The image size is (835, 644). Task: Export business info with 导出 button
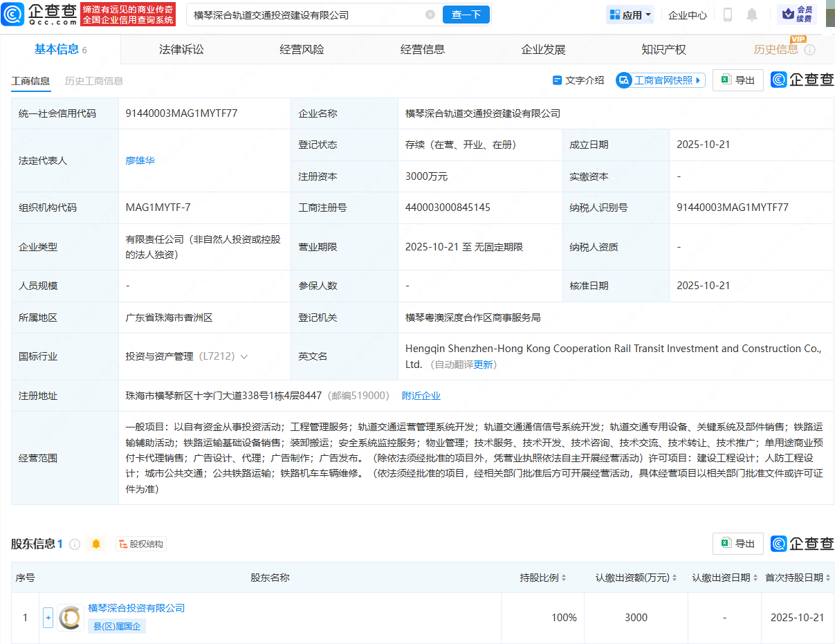pos(737,80)
